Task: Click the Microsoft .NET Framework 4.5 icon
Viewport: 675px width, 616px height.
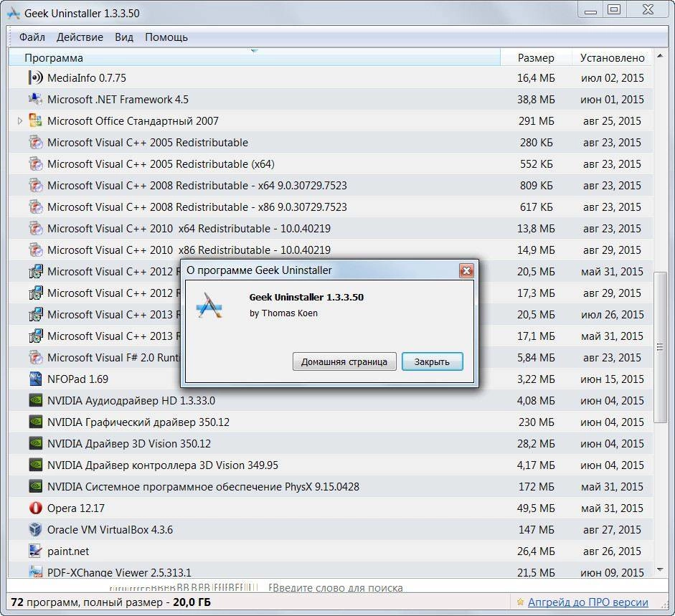Action: click(36, 100)
